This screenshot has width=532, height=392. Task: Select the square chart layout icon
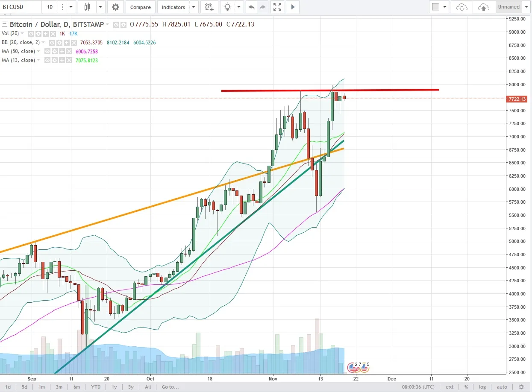(435, 7)
